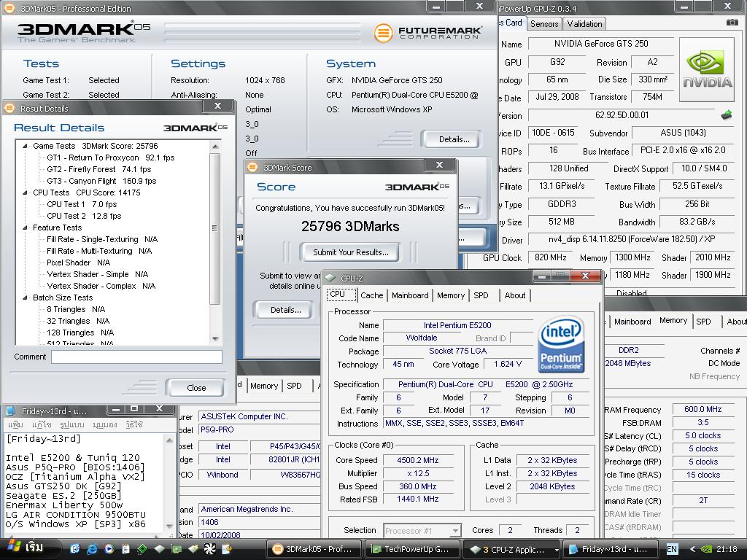Click the notepad quick launch icon

pos(125,548)
